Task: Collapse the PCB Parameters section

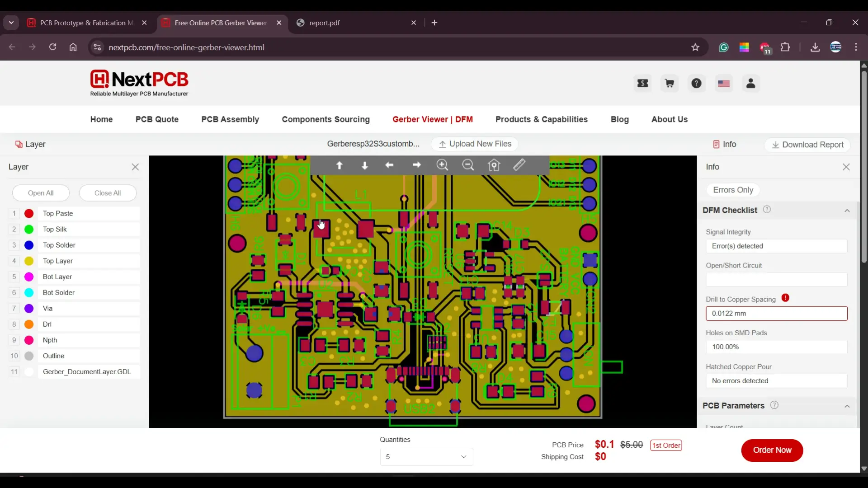Action: pyautogui.click(x=848, y=406)
